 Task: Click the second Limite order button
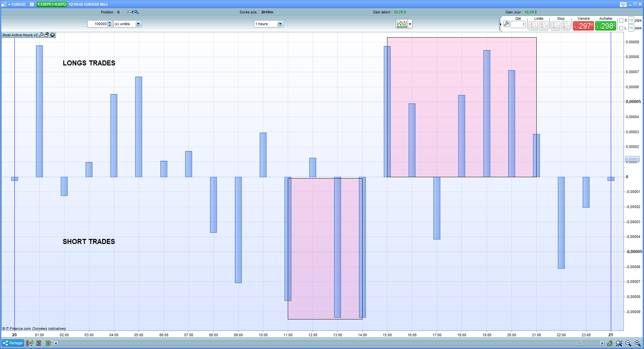(x=544, y=26)
